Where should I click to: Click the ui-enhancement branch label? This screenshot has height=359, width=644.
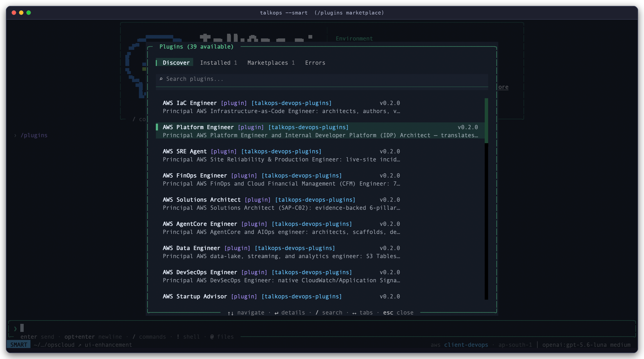[x=108, y=345]
